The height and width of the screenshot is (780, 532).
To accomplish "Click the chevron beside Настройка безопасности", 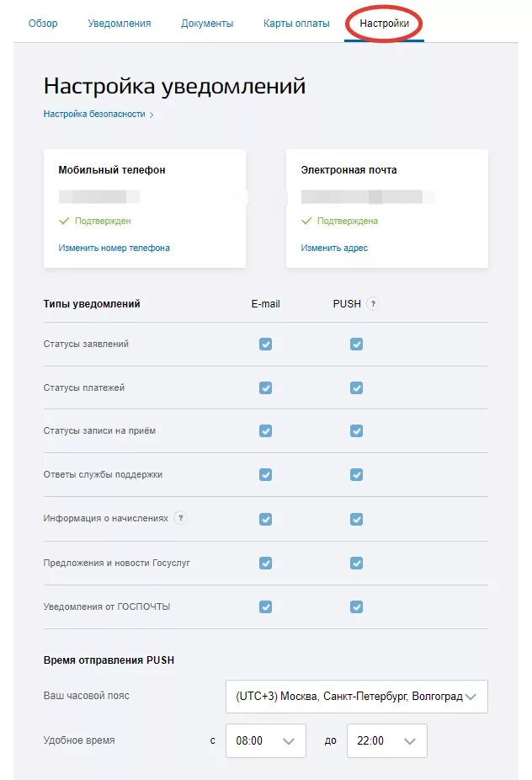I will click(152, 115).
